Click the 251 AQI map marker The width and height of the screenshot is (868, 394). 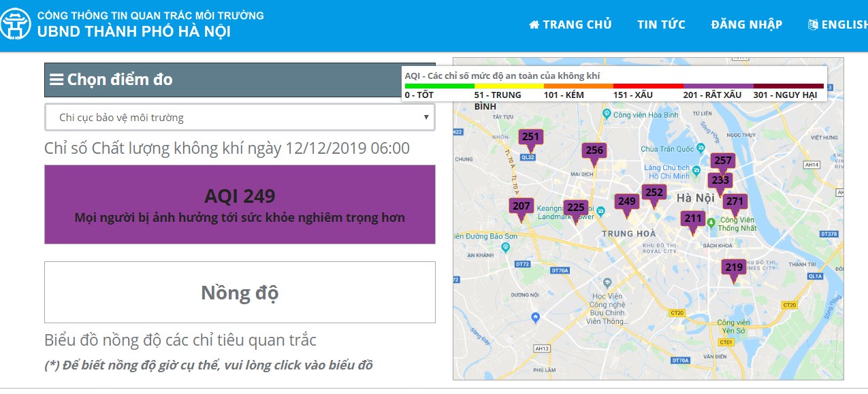[530, 138]
